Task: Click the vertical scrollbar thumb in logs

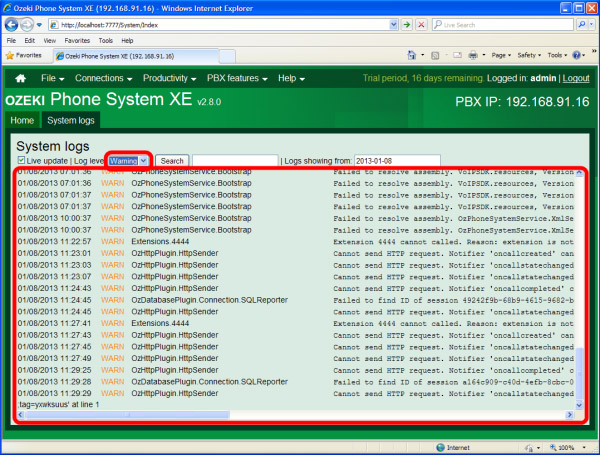Action: click(579, 373)
